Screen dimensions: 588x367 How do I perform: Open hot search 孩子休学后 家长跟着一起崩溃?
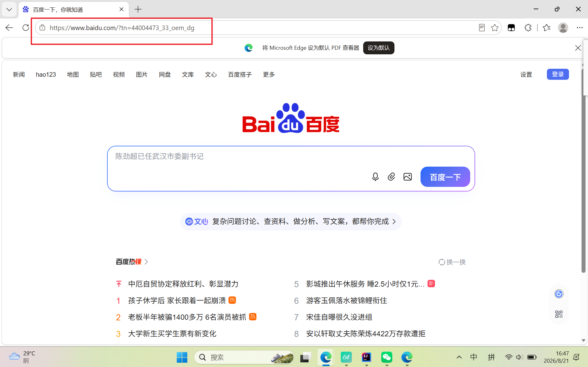(177, 300)
